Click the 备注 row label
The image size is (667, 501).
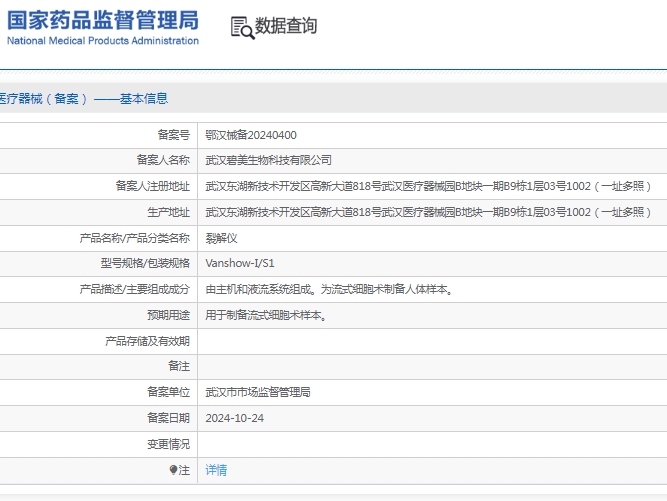[179, 366]
